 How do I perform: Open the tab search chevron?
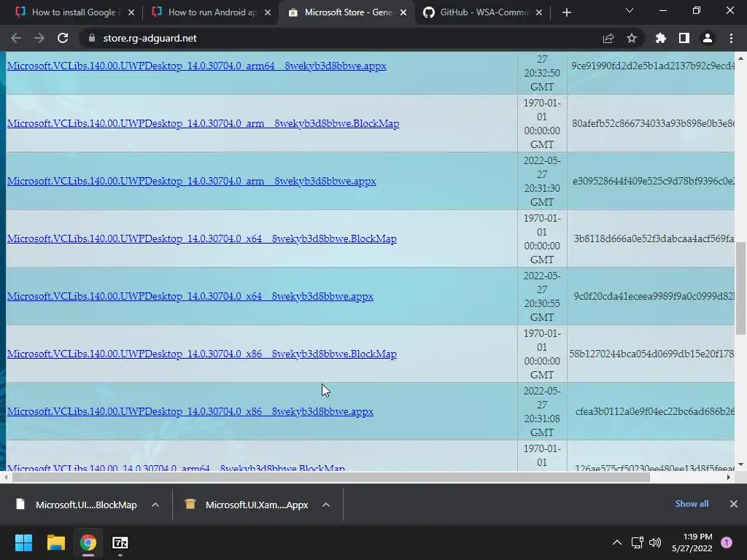(630, 10)
